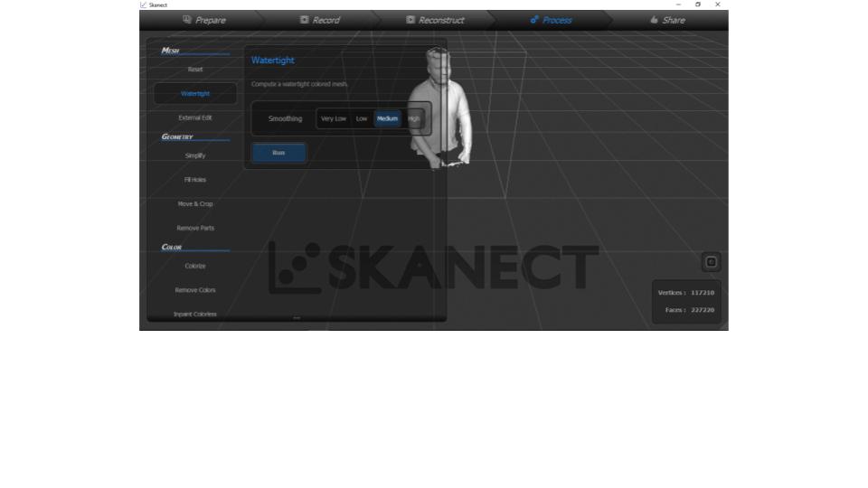The width and height of the screenshot is (868, 488).
Task: Set smoothing to Low
Action: tap(362, 118)
